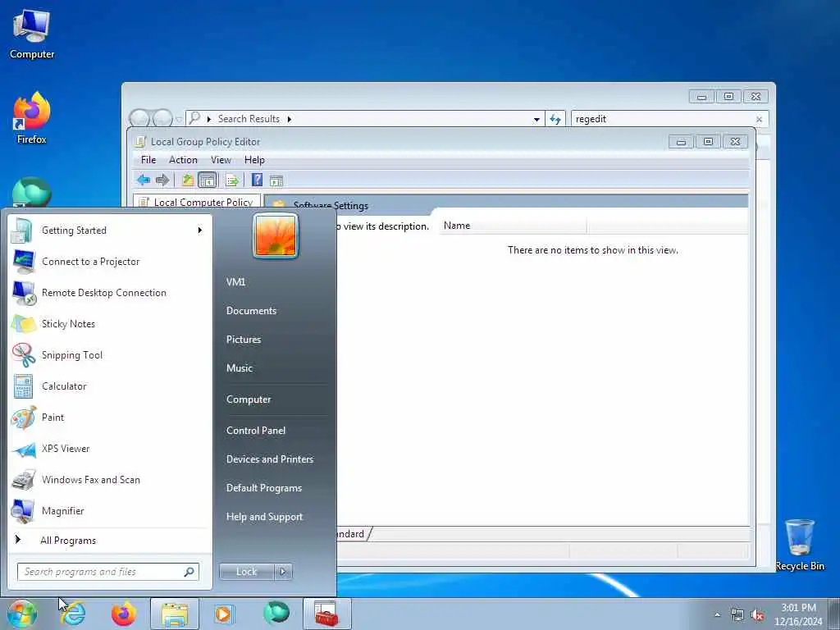The image size is (840, 630).
Task: Open the Help menu
Action: (254, 160)
